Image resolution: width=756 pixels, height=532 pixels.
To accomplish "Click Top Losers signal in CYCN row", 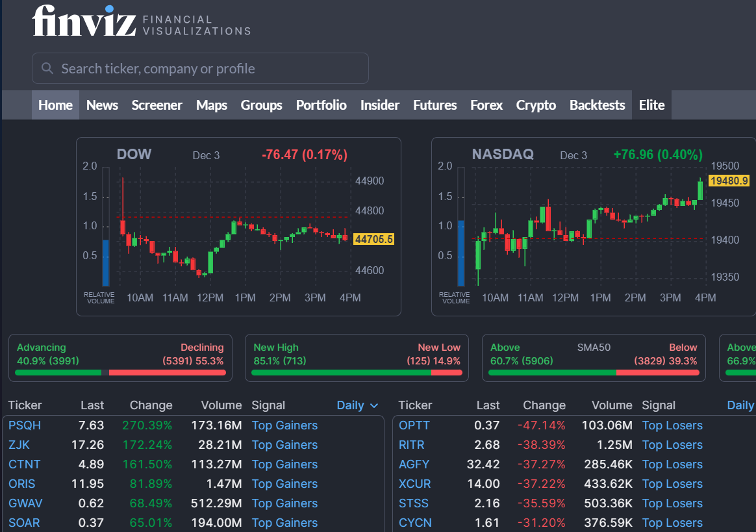I will [672, 523].
